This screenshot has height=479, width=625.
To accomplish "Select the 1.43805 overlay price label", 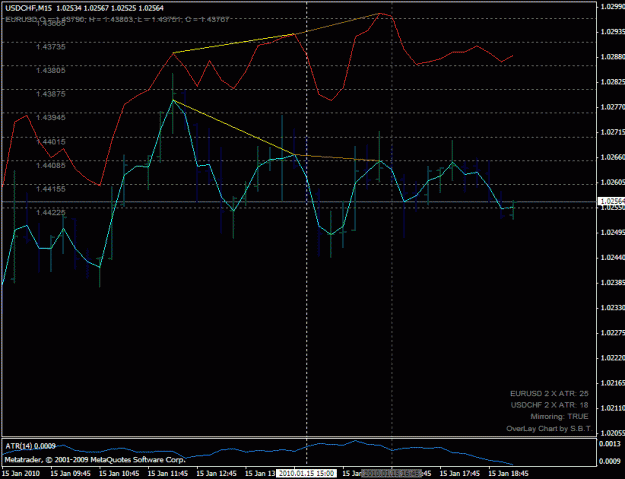I will tap(51, 70).
